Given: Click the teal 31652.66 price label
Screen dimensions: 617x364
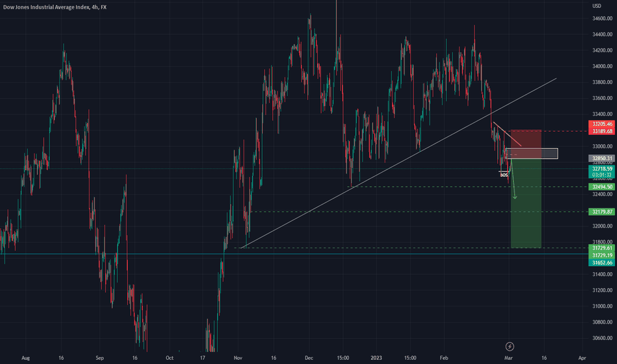Looking at the screenshot, I should [602, 263].
